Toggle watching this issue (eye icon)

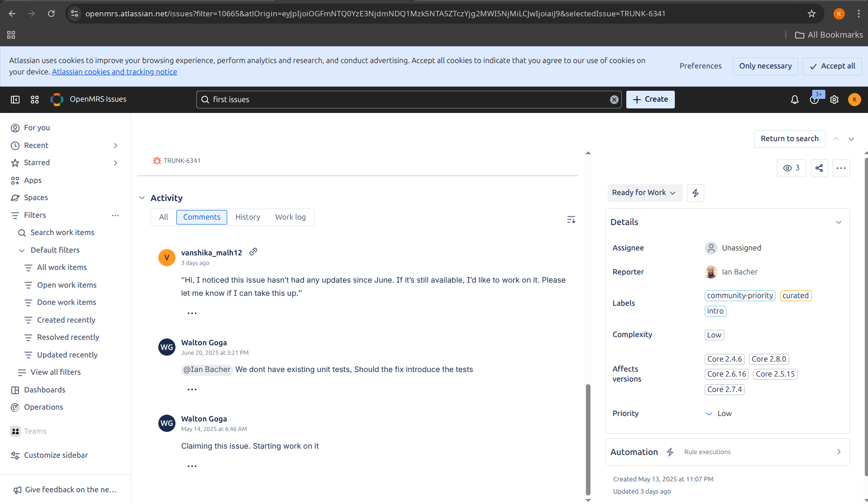coord(791,168)
